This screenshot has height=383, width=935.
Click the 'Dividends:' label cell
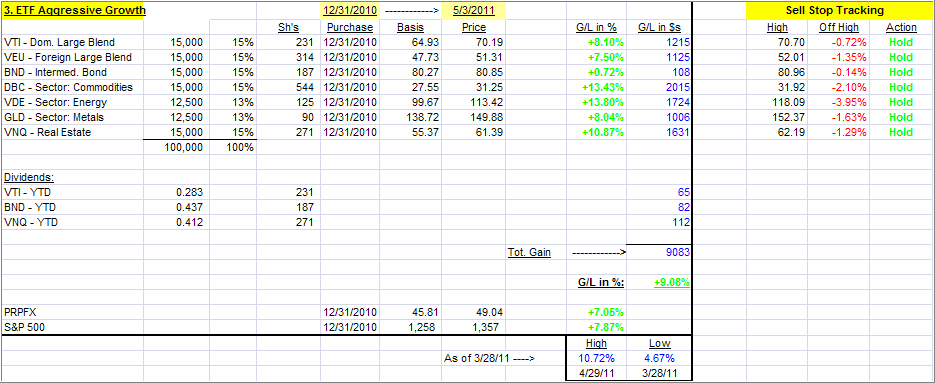click(72, 177)
